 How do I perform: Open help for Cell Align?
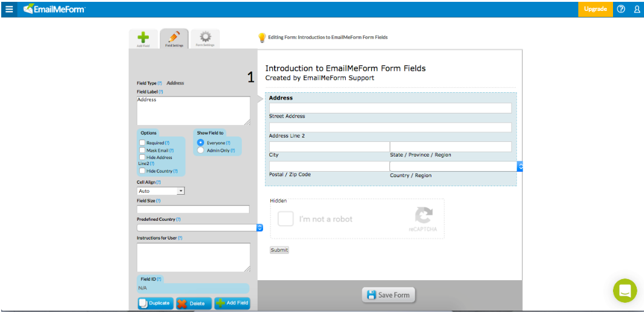(x=159, y=182)
